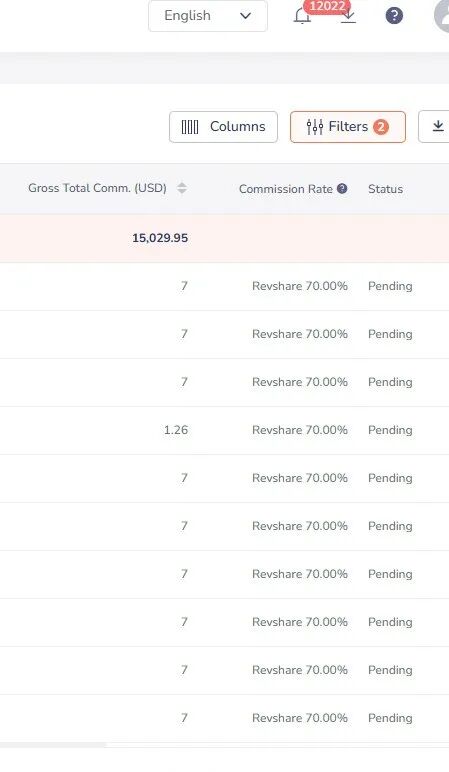Click the download arrow icon in header

tap(348, 16)
